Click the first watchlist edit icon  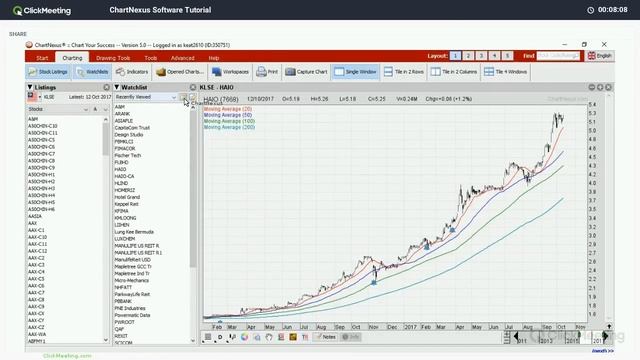(183, 97)
